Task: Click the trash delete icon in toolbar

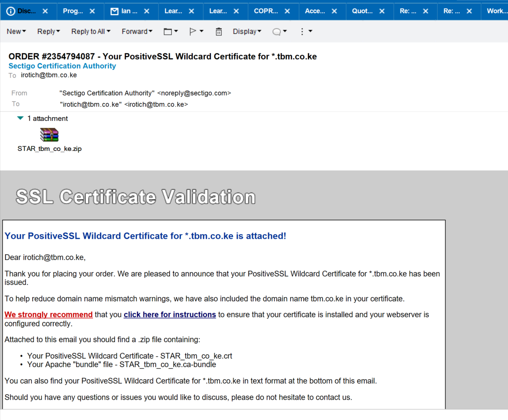Action: coord(219,31)
